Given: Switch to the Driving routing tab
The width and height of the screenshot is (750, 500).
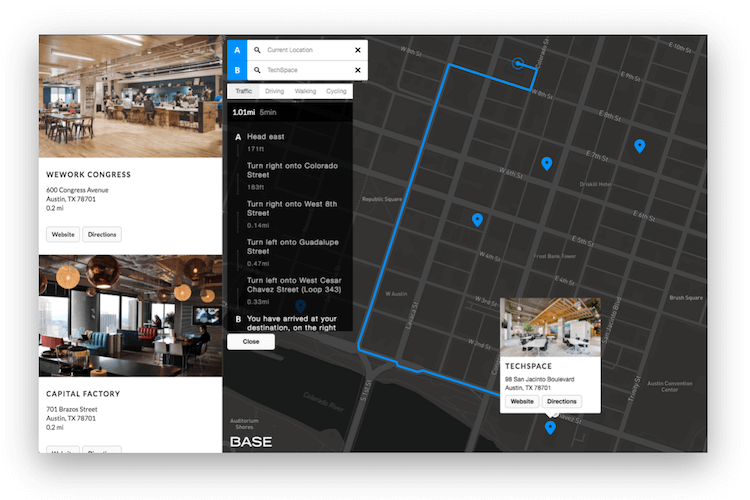Looking at the screenshot, I should tap(275, 91).
